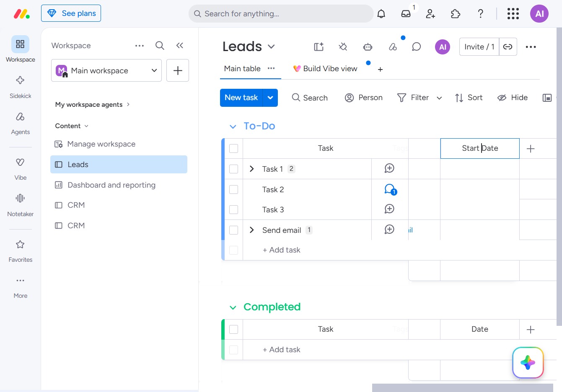
Task: Click the Person filter button
Action: click(x=363, y=98)
